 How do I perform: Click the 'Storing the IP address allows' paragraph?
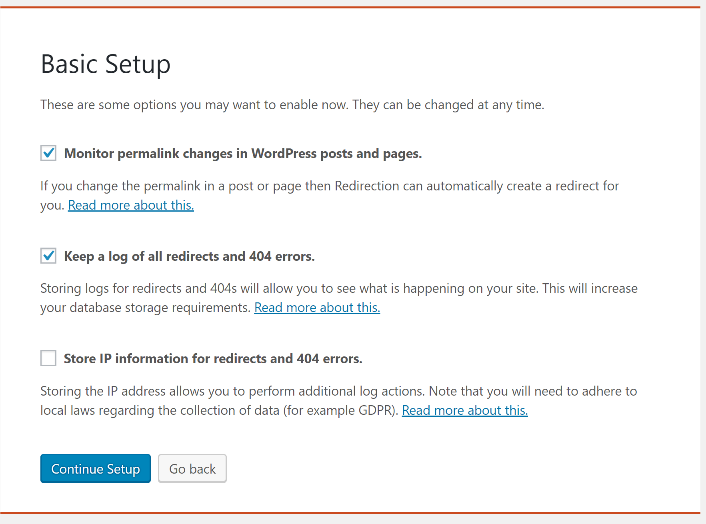click(x=339, y=400)
